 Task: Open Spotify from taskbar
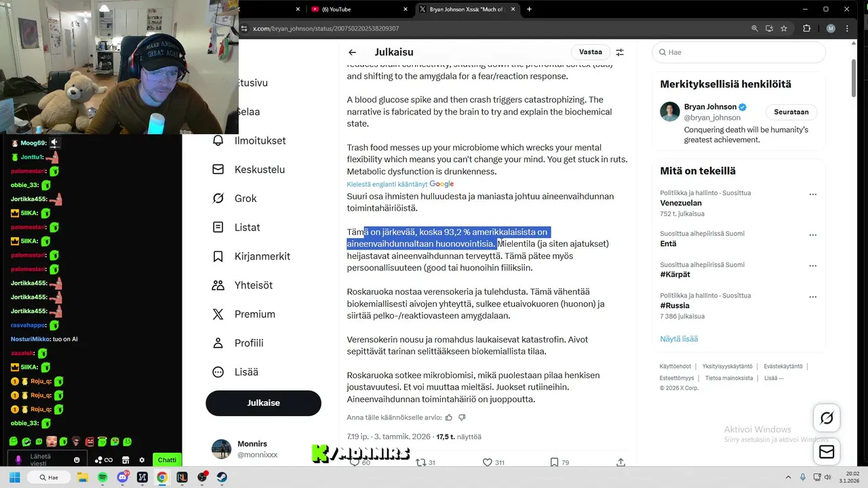click(x=103, y=477)
